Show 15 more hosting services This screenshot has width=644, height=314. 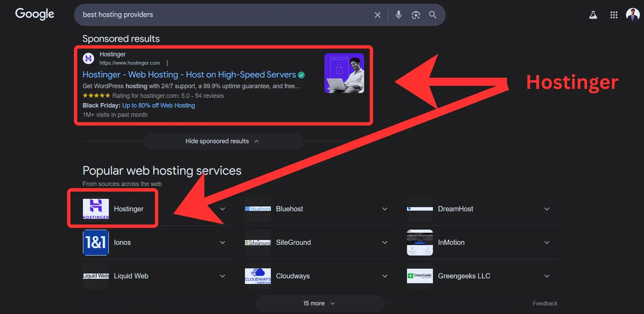tap(320, 303)
